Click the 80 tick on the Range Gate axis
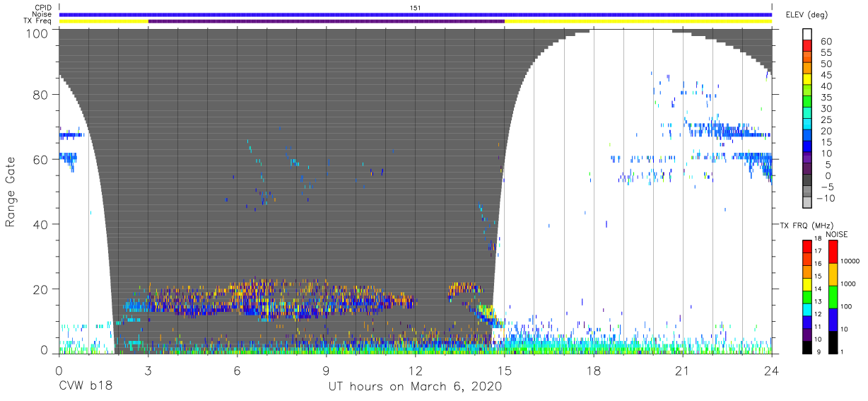Image resolution: width=868 pixels, height=401 pixels. (x=41, y=95)
